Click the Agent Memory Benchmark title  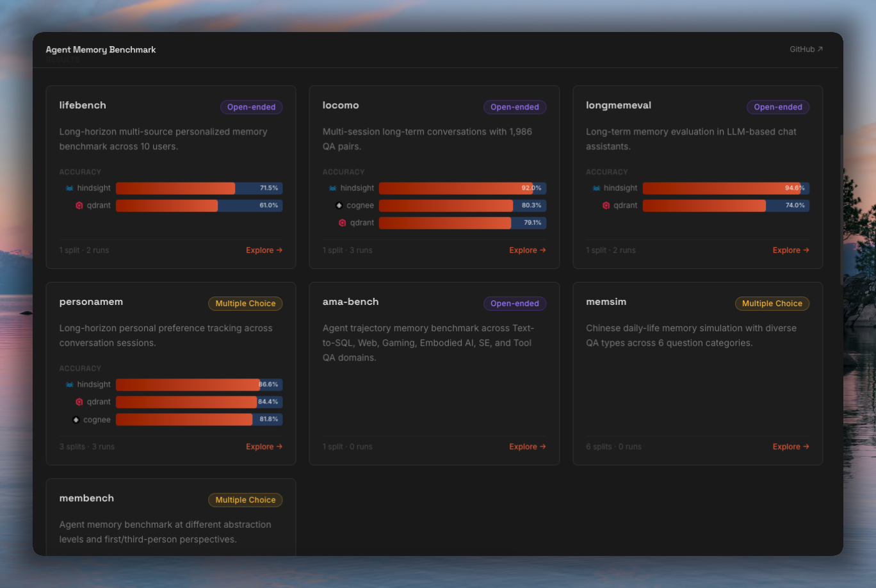pos(101,49)
